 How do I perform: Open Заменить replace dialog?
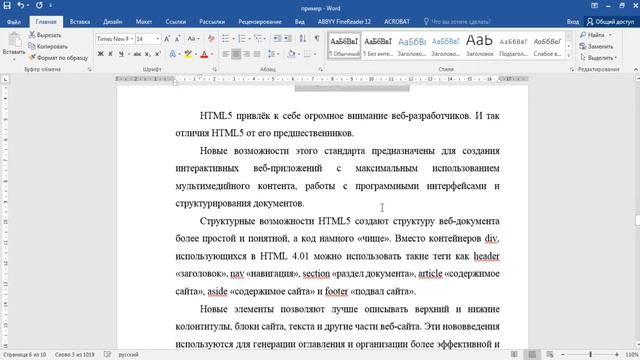(596, 47)
